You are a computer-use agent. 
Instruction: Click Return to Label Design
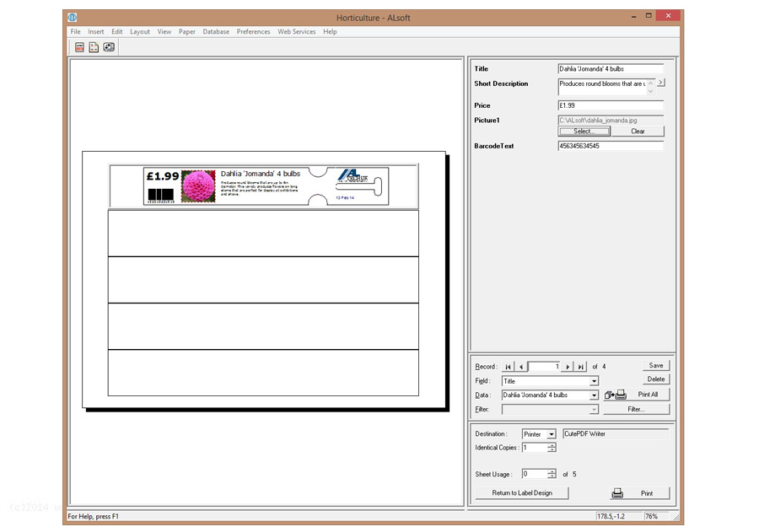(522, 493)
